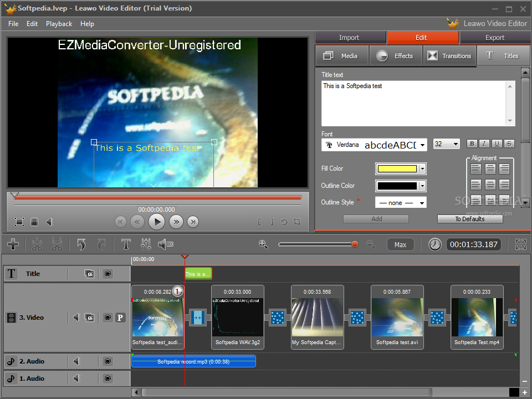
Task: Click the preview volume speaker icon
Action: (49, 222)
